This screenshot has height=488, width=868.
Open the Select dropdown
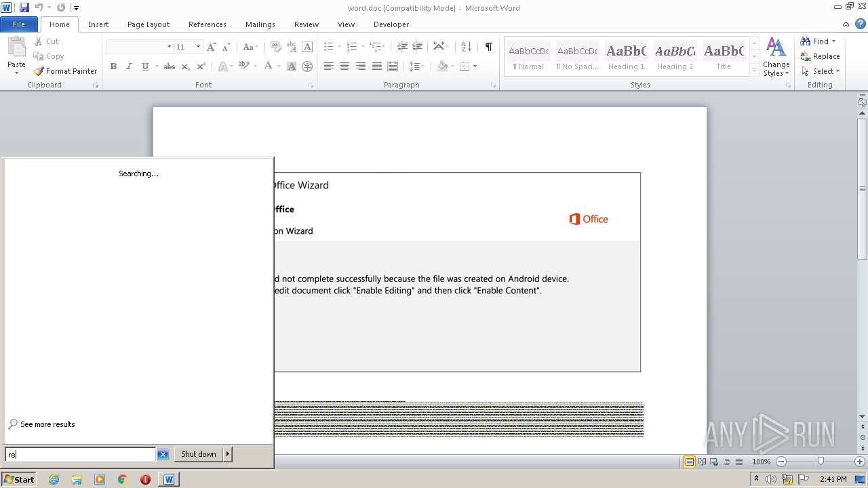820,71
